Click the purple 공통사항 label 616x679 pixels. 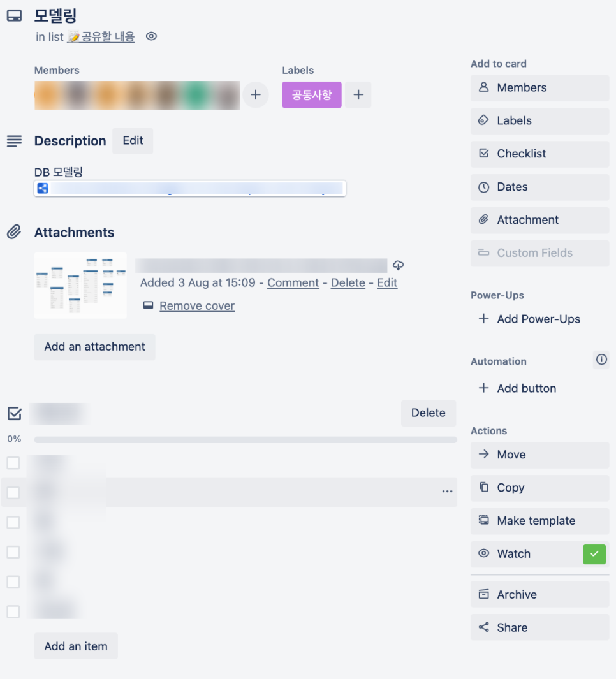click(x=311, y=94)
